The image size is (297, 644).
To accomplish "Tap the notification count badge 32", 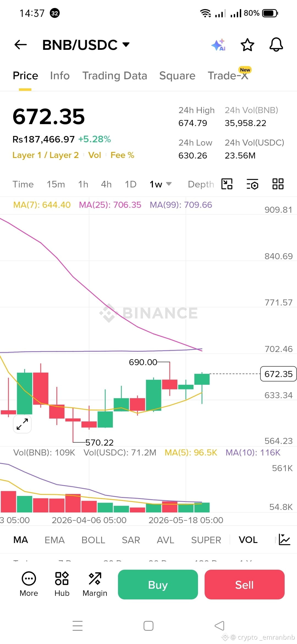I will (55, 13).
